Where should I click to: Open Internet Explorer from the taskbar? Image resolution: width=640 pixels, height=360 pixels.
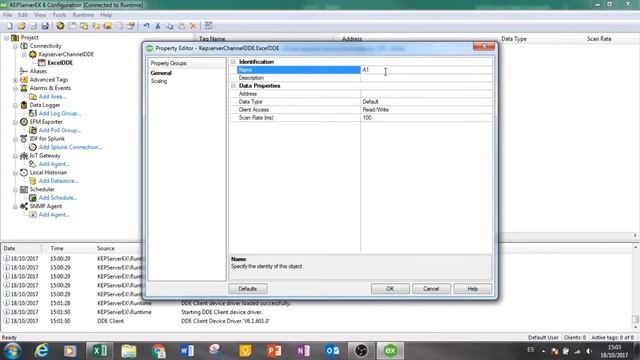[41, 351]
